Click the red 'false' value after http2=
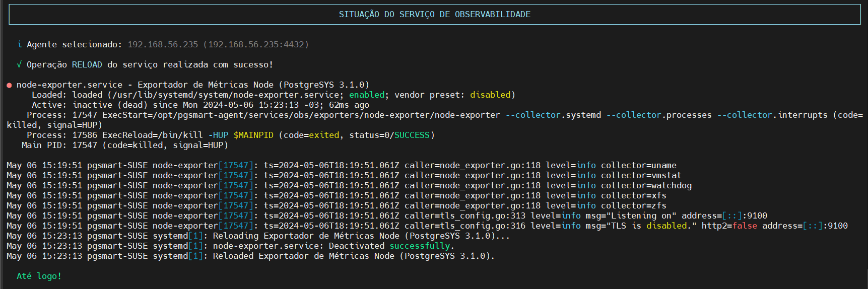This screenshot has height=289, width=868. (x=745, y=226)
